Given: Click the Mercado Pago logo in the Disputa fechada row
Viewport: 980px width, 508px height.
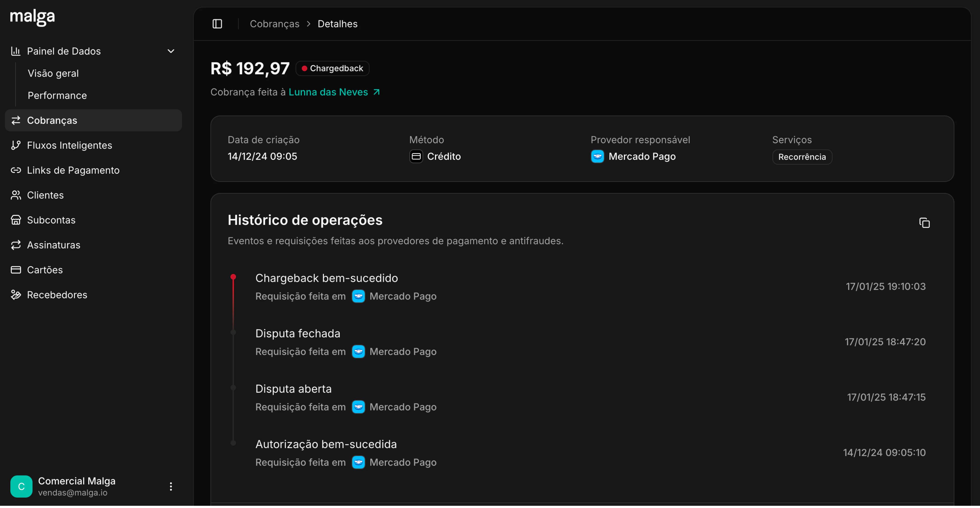Looking at the screenshot, I should coord(358,352).
